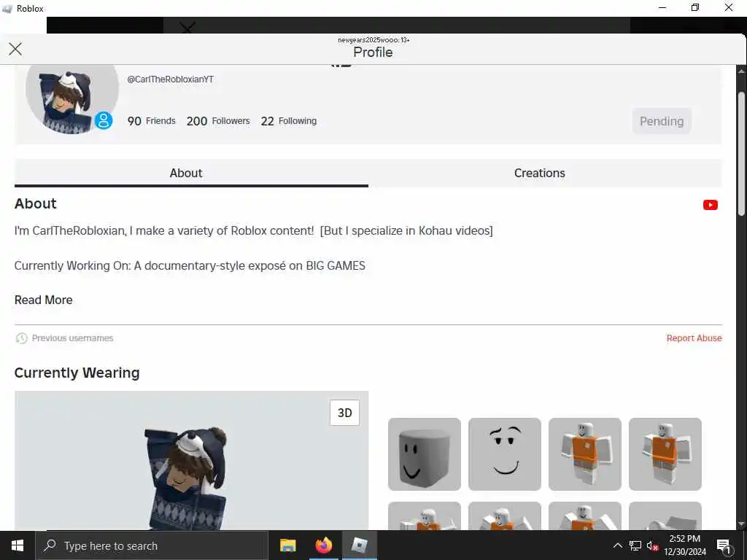The width and height of the screenshot is (747, 560).
Task: Click the Roblox window title icon
Action: coord(7,9)
